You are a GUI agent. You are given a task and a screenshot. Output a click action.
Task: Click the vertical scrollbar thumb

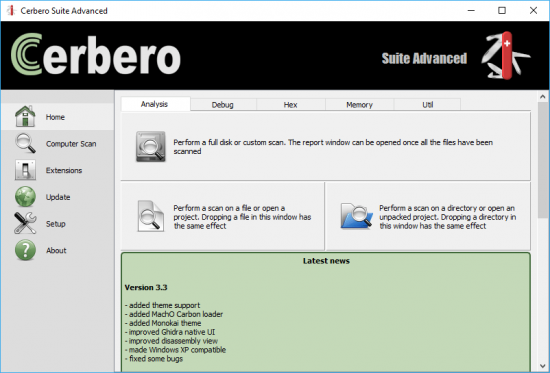[543, 160]
